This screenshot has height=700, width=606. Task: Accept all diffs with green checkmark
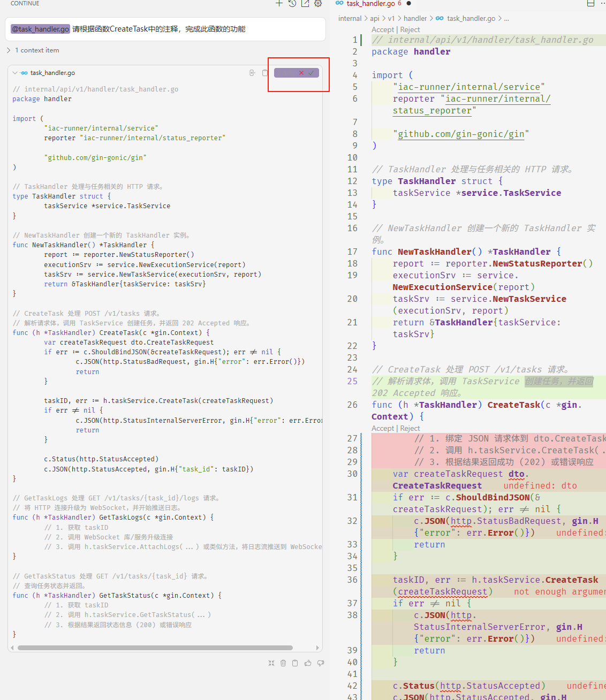click(x=311, y=73)
